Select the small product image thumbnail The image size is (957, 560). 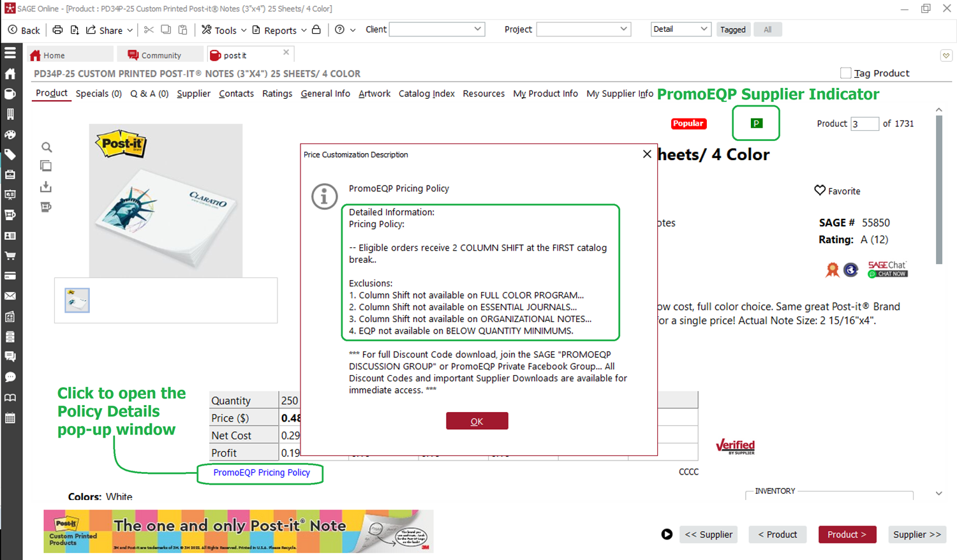(x=77, y=300)
